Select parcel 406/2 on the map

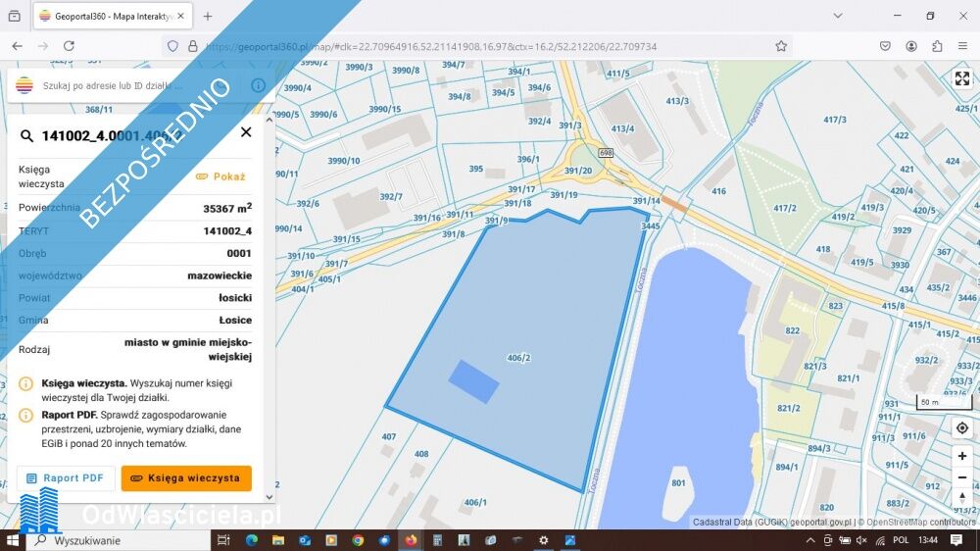(518, 359)
